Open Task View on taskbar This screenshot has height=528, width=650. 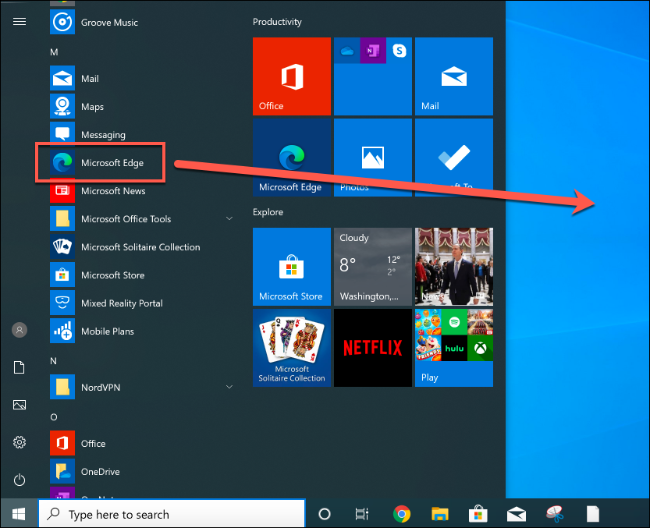pyautogui.click(x=362, y=514)
